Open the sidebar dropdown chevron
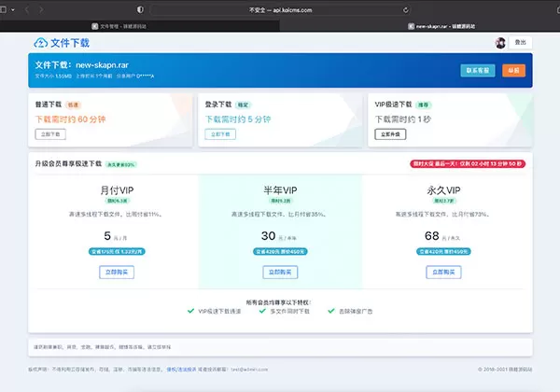 [x=13, y=10]
